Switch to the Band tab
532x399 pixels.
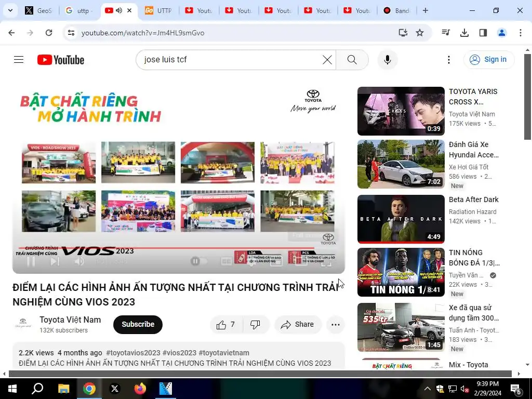396,10
